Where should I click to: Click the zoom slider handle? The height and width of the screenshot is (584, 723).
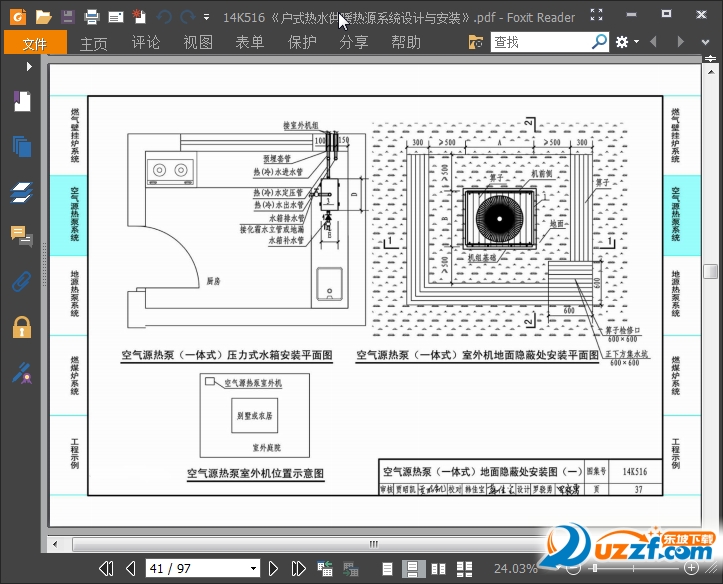595,568
